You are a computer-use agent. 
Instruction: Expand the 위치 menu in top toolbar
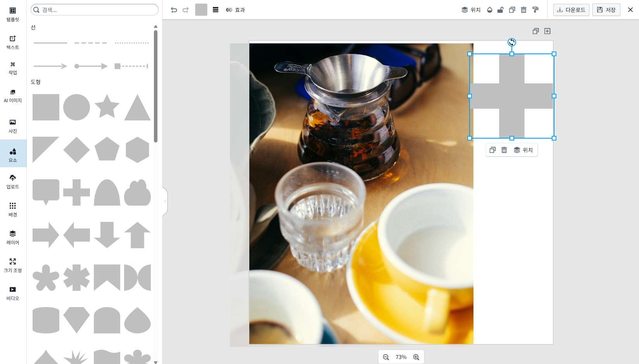coord(471,10)
